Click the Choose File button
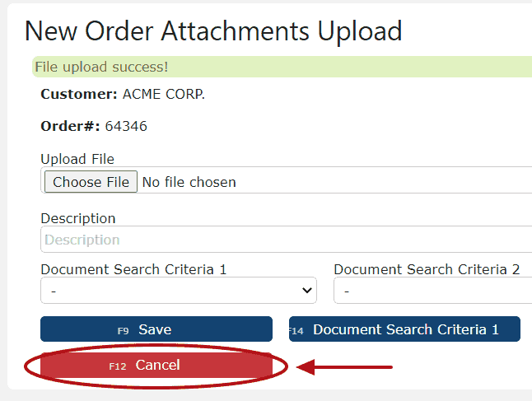Image resolution: width=532 pixels, height=401 pixels. pos(91,182)
